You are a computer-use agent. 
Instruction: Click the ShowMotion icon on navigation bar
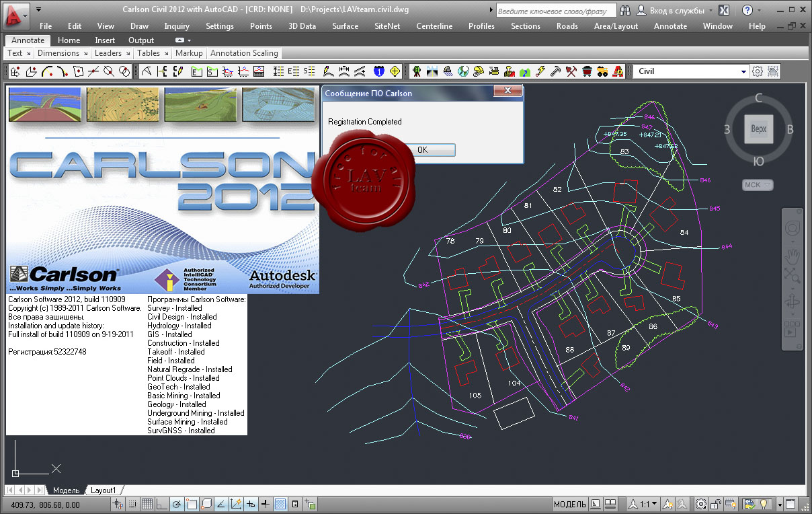793,330
